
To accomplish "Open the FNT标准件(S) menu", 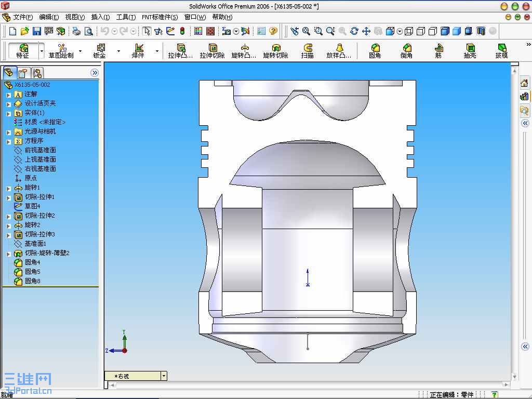I will 160,17.
